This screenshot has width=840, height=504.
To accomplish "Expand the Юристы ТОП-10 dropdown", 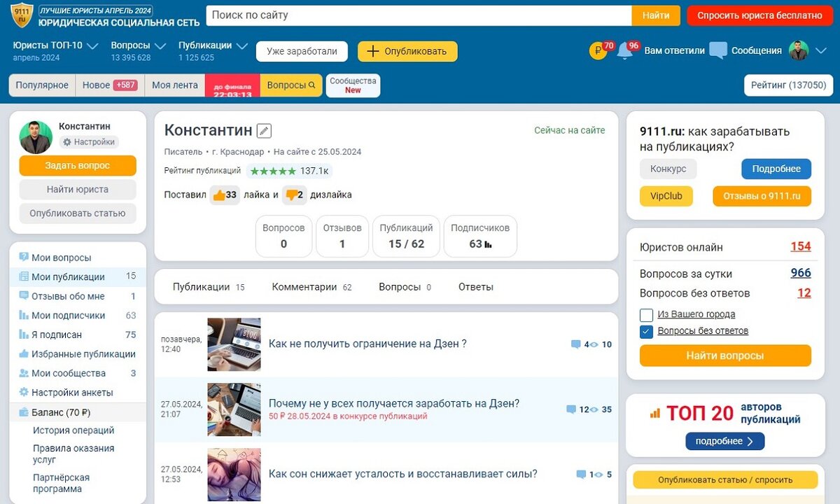I will [x=93, y=46].
